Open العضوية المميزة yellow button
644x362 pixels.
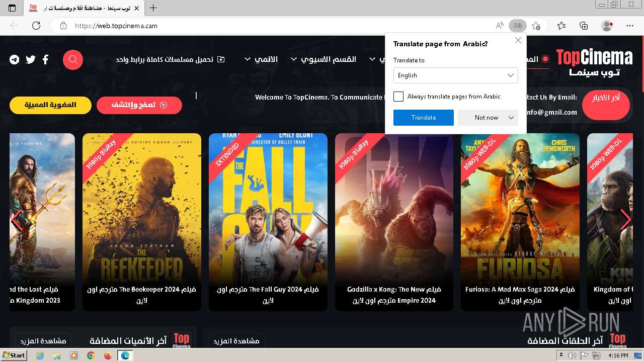tap(50, 105)
